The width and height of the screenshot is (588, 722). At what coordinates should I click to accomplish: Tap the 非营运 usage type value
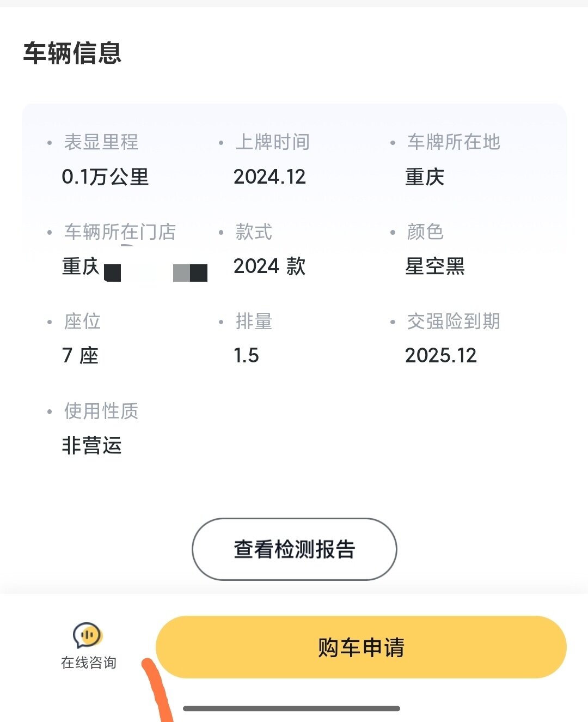pyautogui.click(x=92, y=445)
